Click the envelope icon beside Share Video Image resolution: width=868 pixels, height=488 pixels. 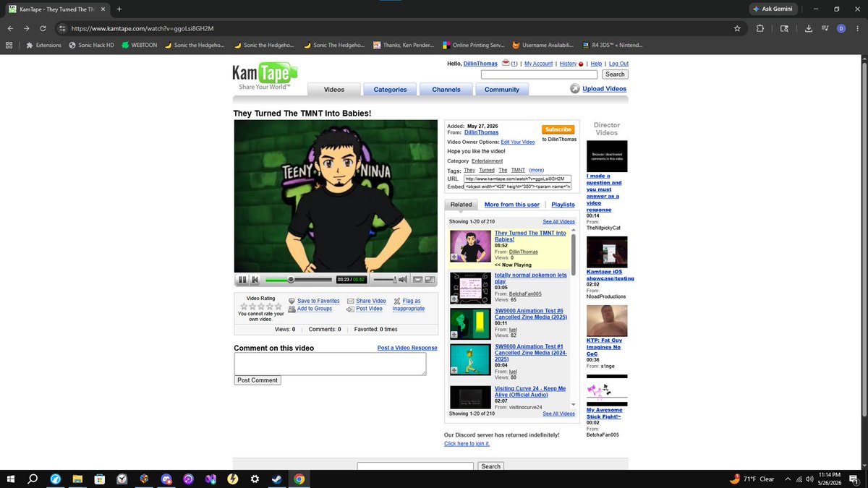click(350, 301)
